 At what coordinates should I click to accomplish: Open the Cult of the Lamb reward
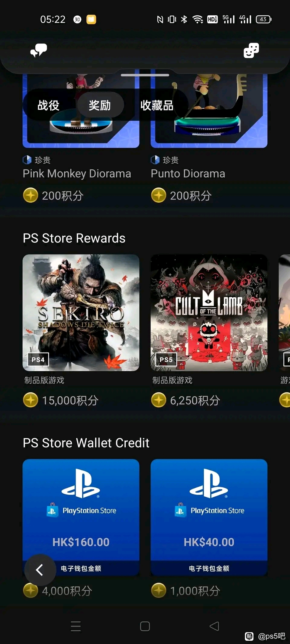tap(209, 313)
